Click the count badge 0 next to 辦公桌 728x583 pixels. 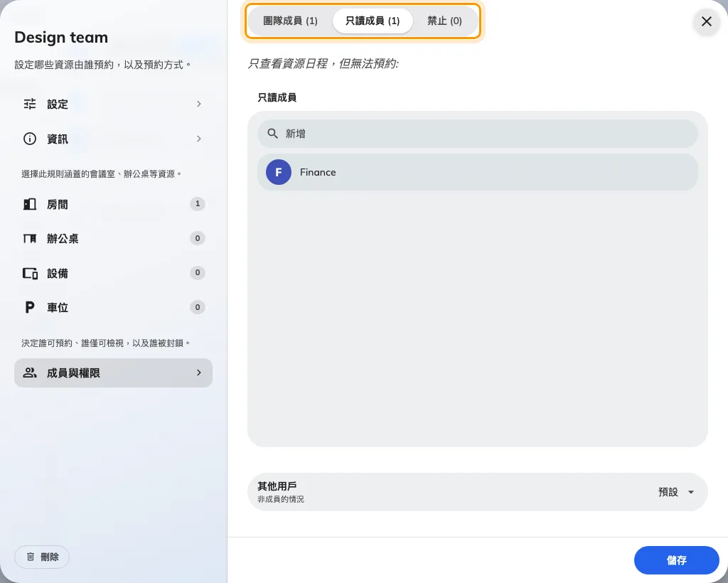tap(198, 238)
